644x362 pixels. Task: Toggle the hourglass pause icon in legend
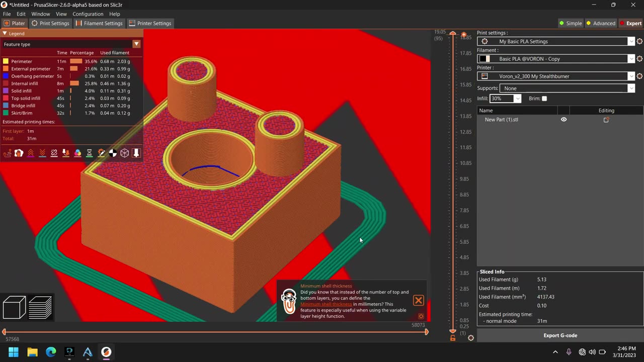(90, 153)
